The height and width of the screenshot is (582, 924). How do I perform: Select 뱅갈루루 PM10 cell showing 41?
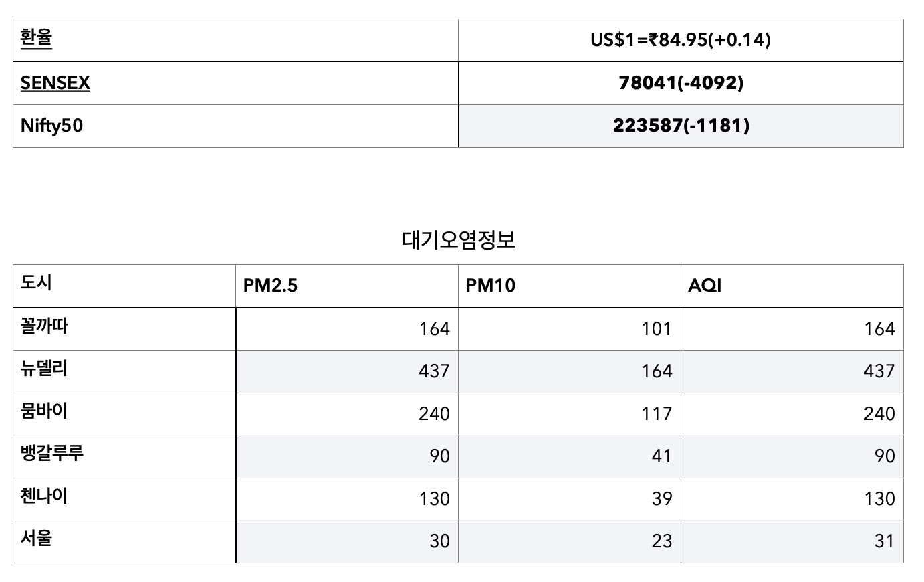570,456
